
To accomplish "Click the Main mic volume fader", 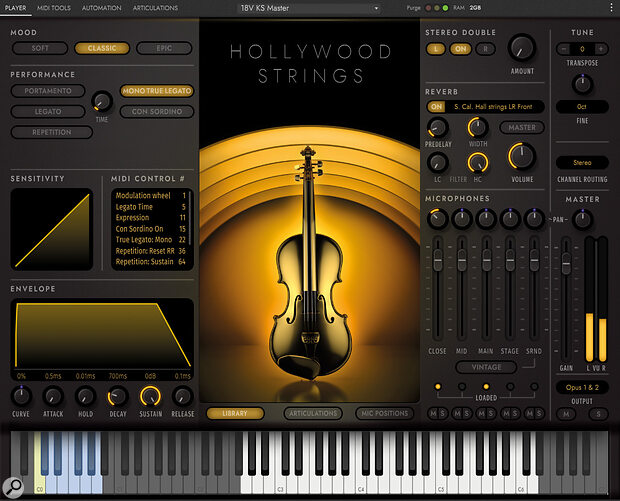I will click(486, 261).
